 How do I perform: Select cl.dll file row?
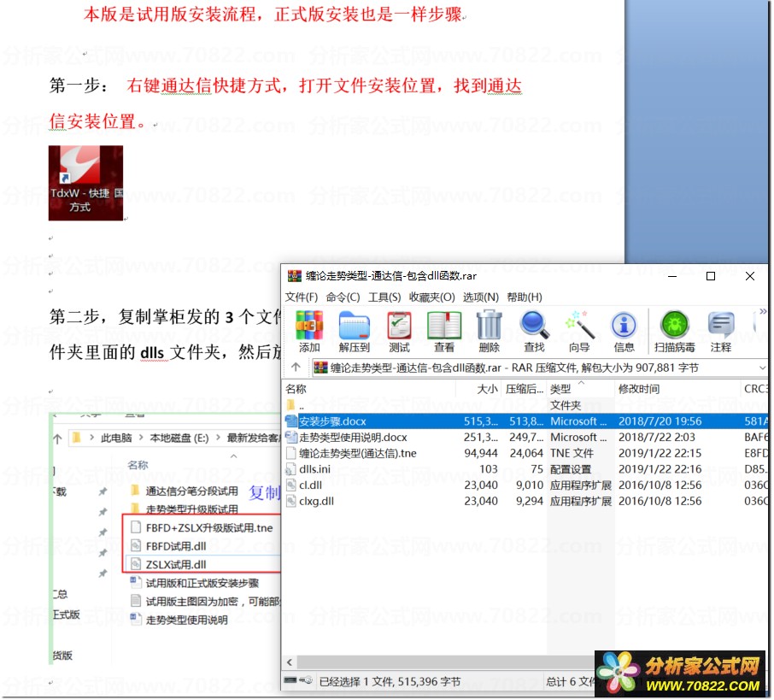coord(525,485)
